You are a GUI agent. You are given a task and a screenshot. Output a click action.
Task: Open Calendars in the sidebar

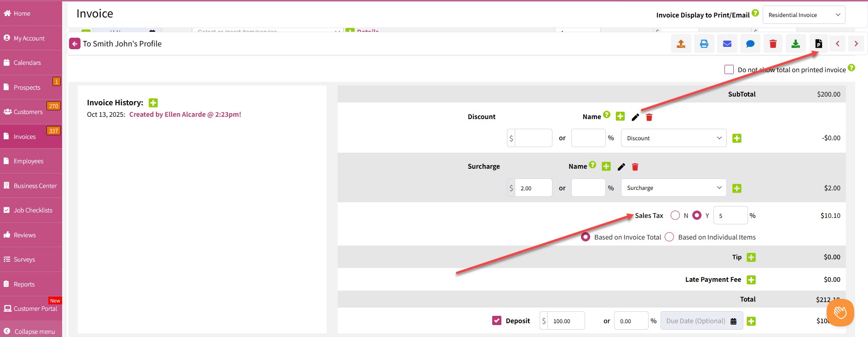point(31,63)
